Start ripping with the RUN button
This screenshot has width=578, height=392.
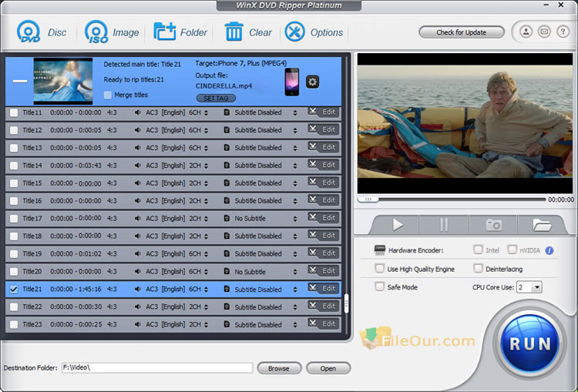[x=529, y=343]
